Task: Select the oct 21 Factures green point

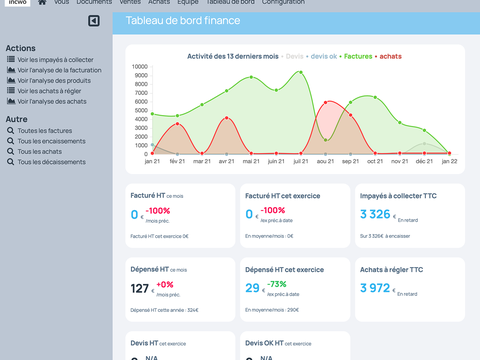Action: 375,98
